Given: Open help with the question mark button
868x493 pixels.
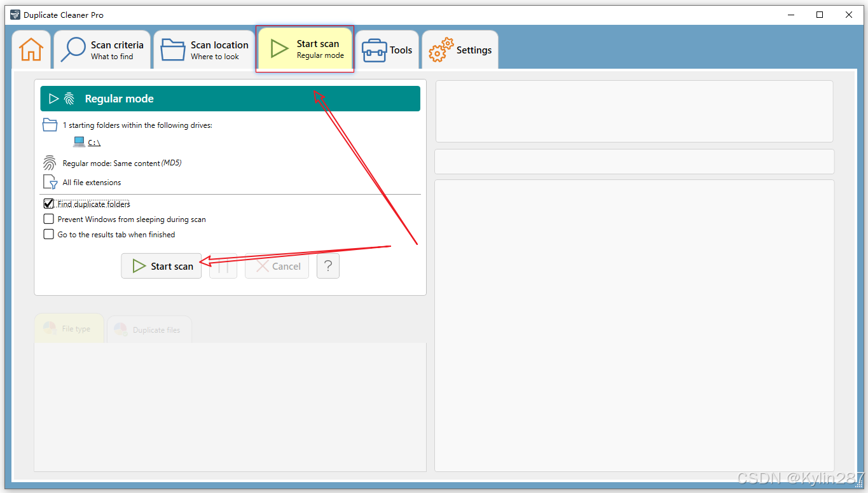Looking at the screenshot, I should (x=328, y=266).
